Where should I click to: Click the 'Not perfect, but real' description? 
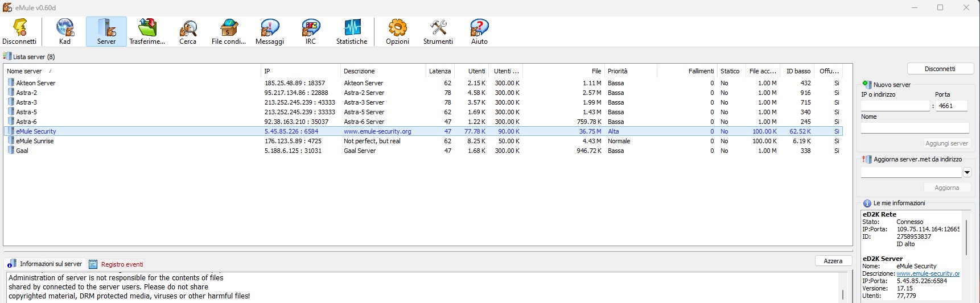pos(372,141)
